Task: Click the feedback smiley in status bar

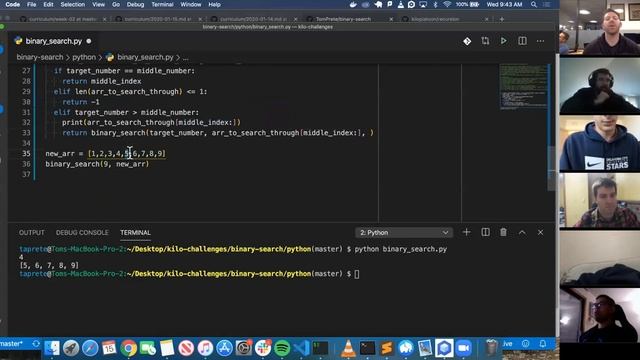Action: click(x=526, y=344)
